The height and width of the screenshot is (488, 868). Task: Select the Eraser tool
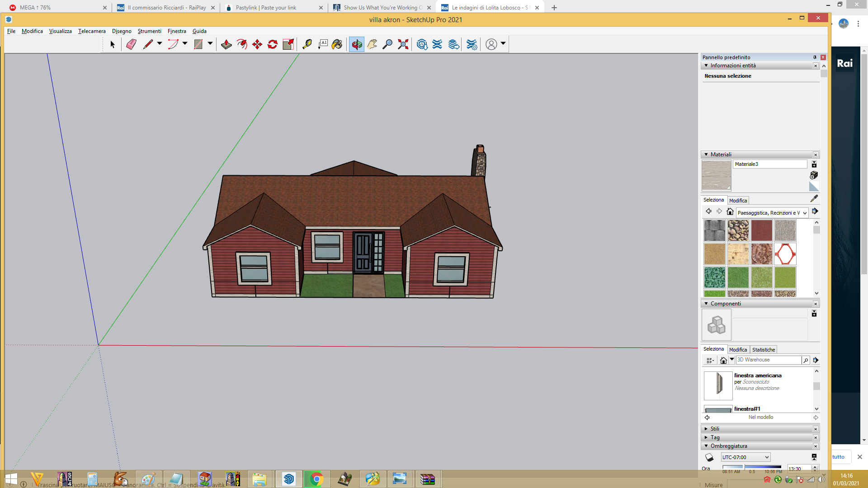pos(131,44)
